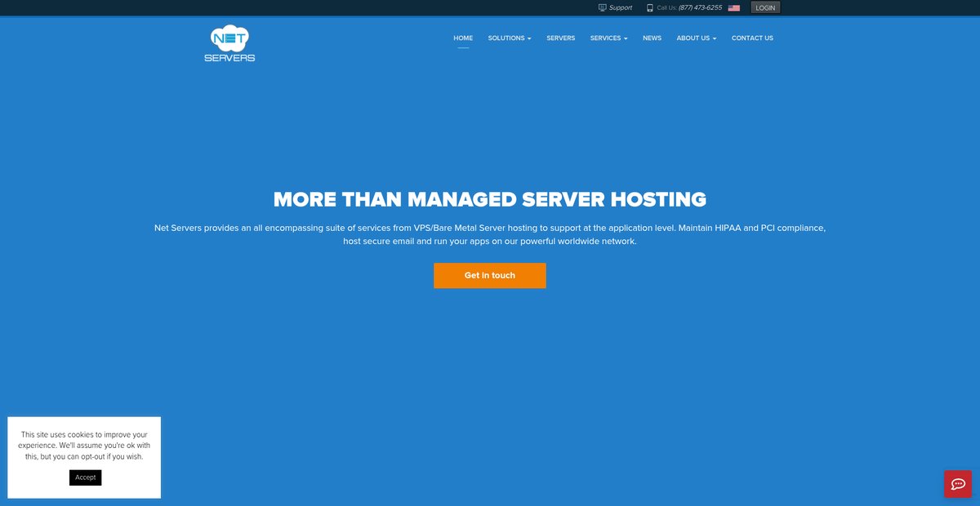The image size is (980, 506).
Task: Expand the ABOUT US dropdown menu
Action: click(697, 38)
